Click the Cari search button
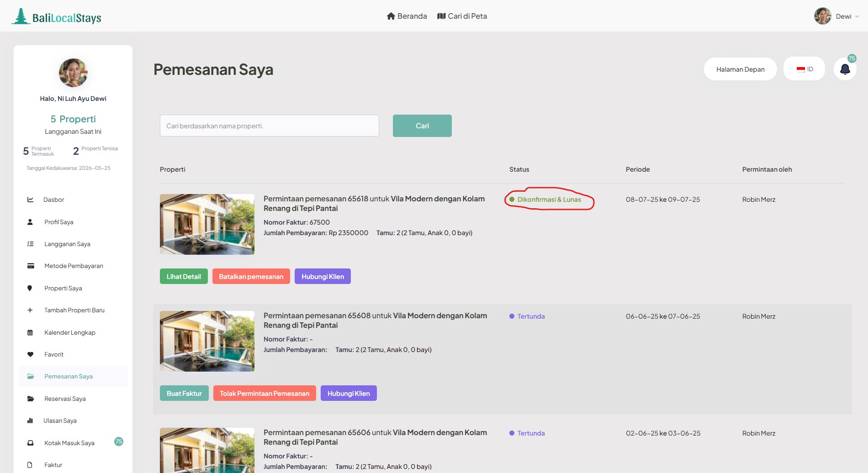This screenshot has width=868, height=473. point(422,126)
